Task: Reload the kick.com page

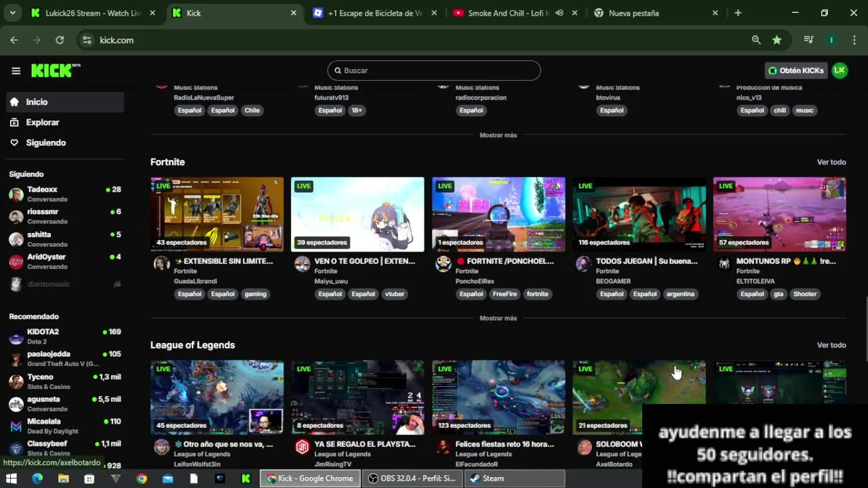Action: coord(60,40)
